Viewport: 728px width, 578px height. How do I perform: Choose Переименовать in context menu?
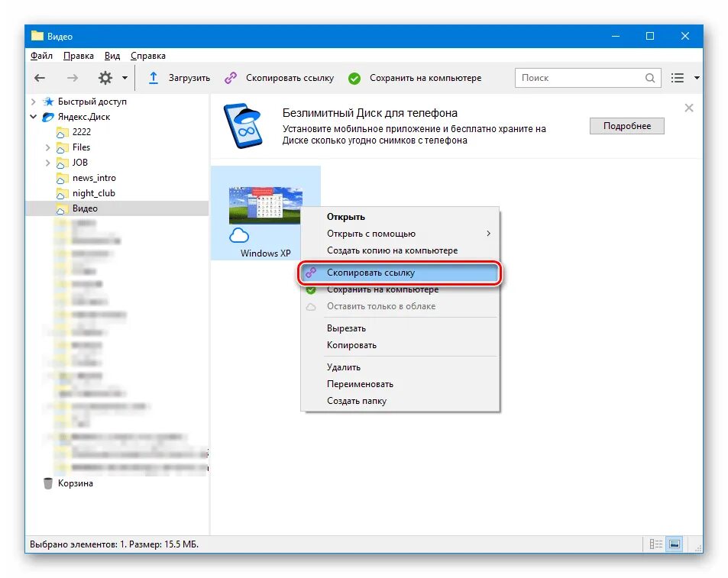(x=400, y=384)
